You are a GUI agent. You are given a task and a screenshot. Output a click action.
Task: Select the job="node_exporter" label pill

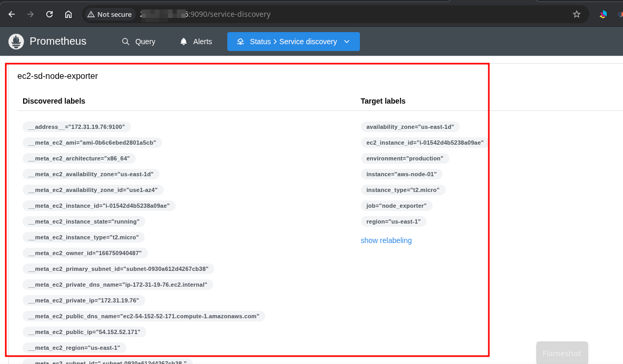(396, 206)
